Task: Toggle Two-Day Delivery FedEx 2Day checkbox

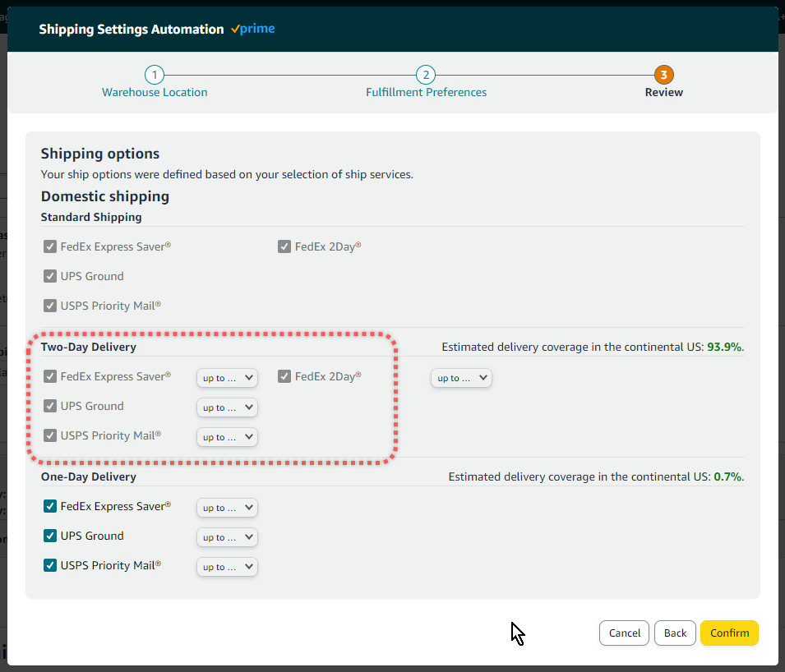Action: [284, 376]
